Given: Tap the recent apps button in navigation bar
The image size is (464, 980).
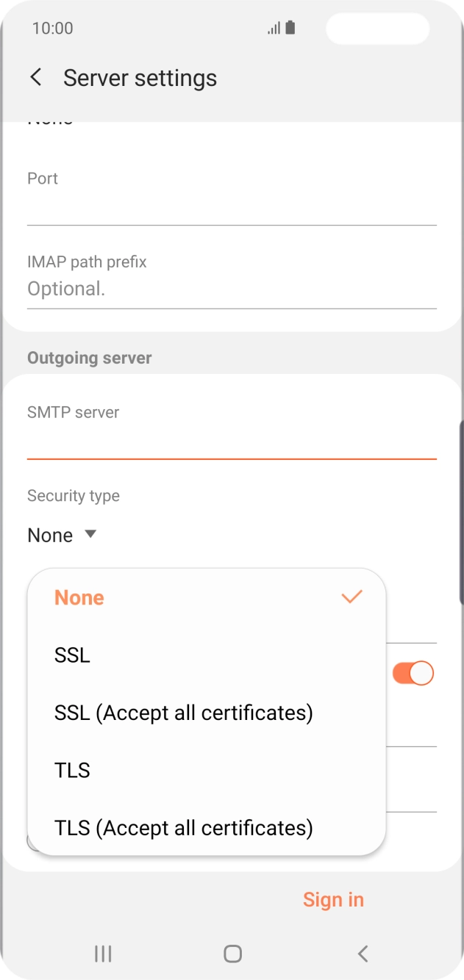Looking at the screenshot, I should (x=102, y=954).
